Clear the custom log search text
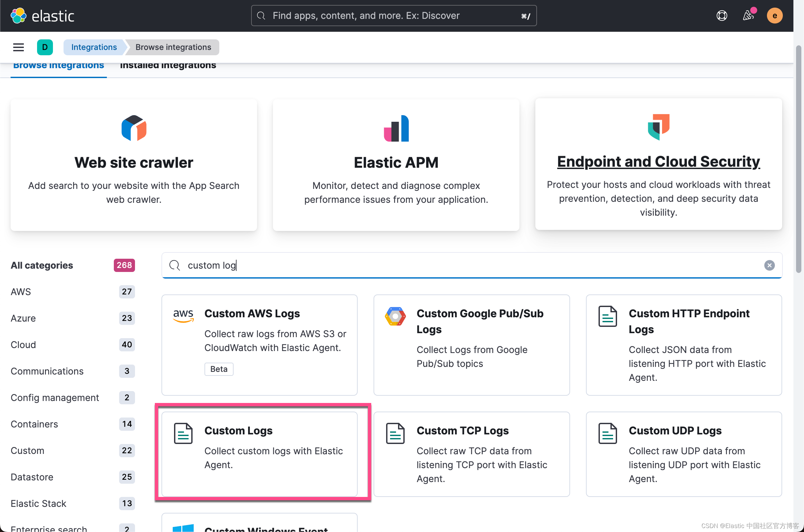The height and width of the screenshot is (532, 804). (769, 265)
